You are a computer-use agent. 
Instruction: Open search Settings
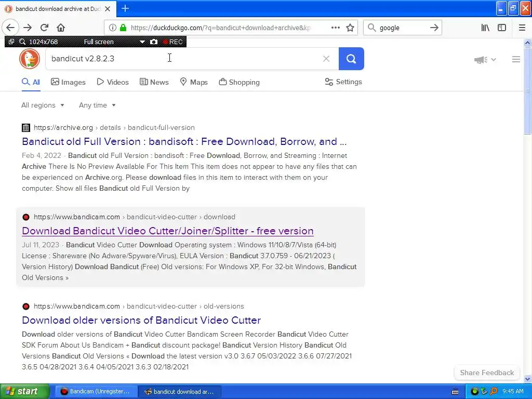pyautogui.click(x=343, y=82)
